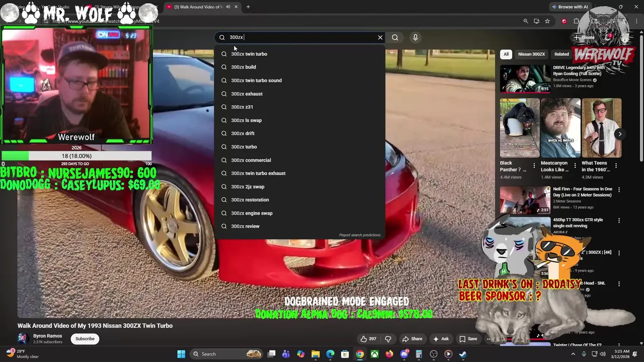Click the Ask button below video
The image size is (644, 362).
[x=441, y=339]
